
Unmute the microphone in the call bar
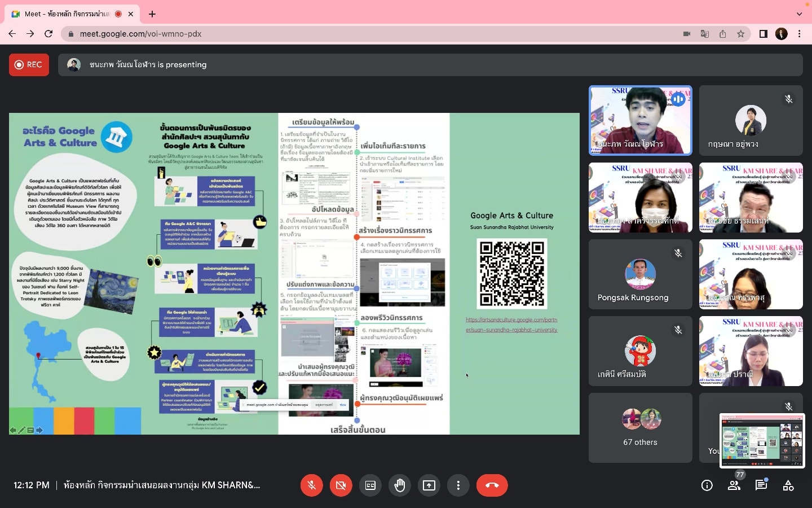point(311,485)
